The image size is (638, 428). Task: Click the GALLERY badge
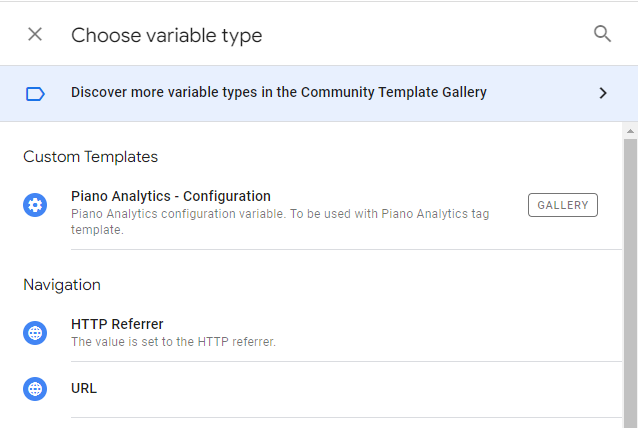[562, 205]
